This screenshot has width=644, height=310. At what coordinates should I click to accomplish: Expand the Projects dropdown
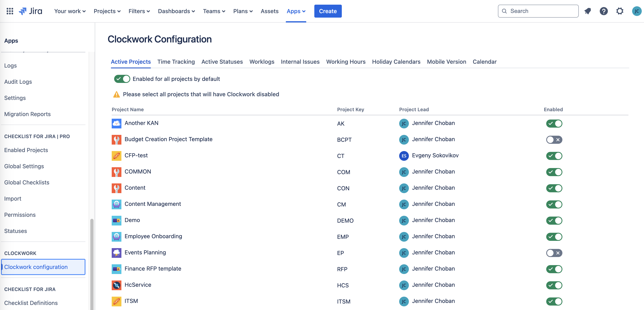tap(107, 11)
